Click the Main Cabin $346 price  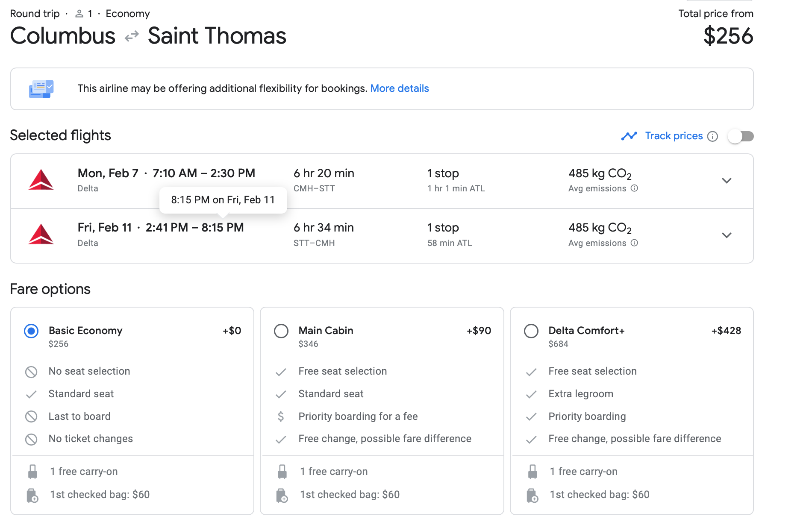[308, 344]
